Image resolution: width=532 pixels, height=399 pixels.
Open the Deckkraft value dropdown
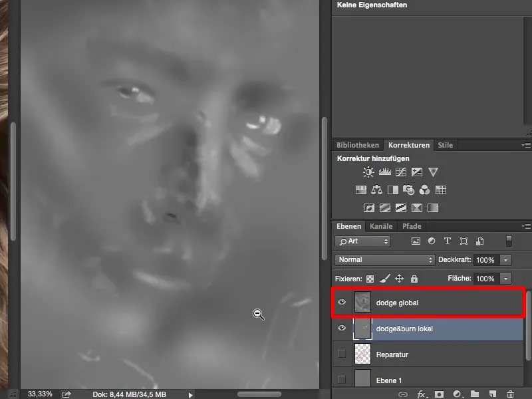click(x=505, y=260)
